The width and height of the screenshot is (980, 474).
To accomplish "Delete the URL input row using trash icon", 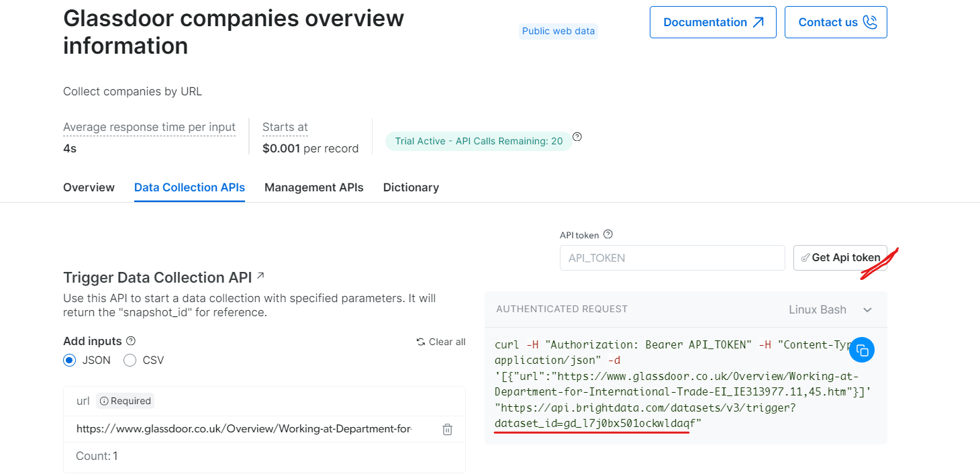I will pyautogui.click(x=447, y=428).
